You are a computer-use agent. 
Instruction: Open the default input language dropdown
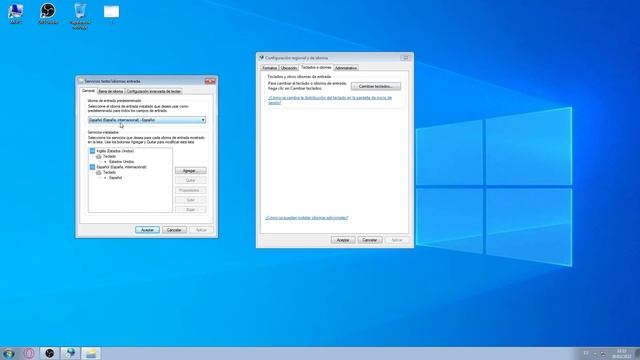(147, 120)
